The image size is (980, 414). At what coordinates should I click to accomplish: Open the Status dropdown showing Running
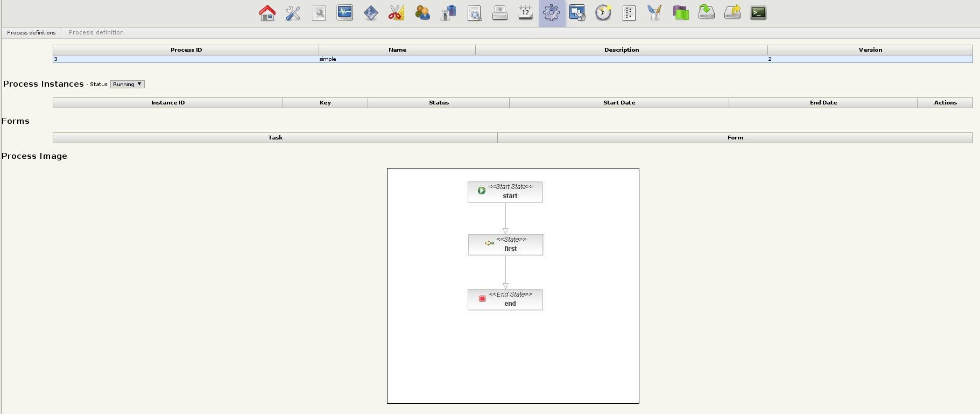pos(128,84)
